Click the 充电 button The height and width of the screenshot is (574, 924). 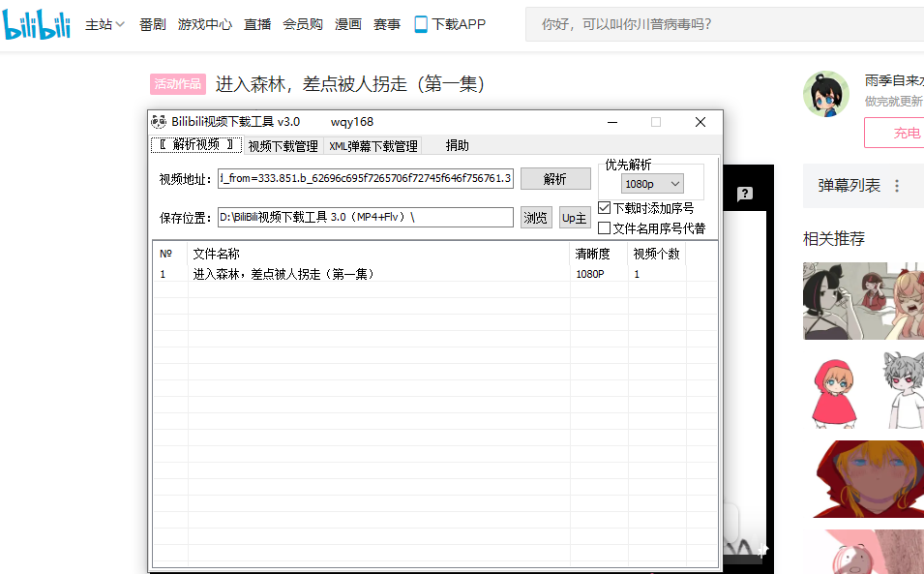coord(895,133)
